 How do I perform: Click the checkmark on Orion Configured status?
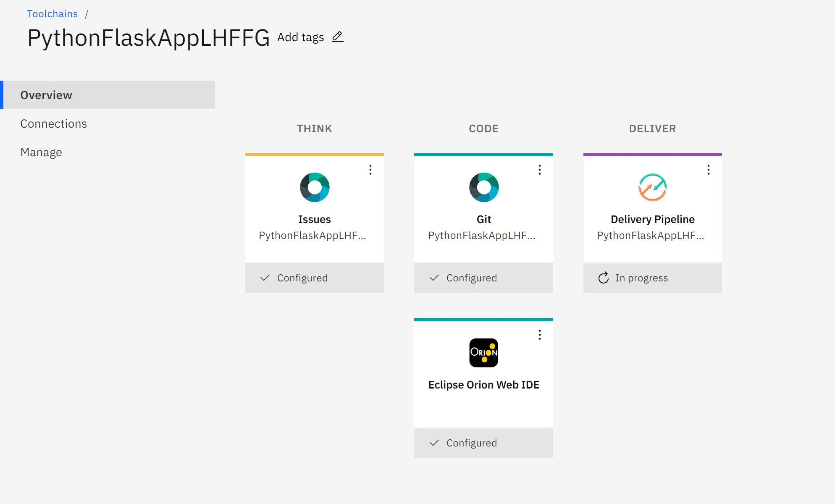click(434, 443)
